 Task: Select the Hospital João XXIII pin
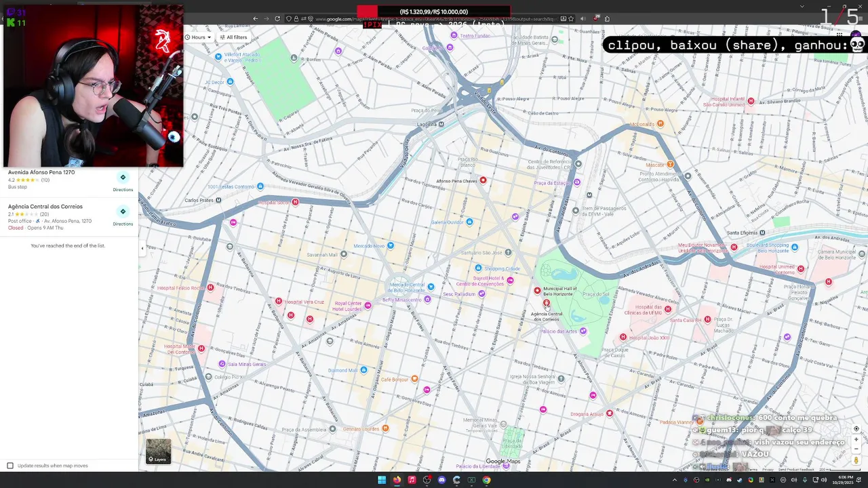coord(623,337)
